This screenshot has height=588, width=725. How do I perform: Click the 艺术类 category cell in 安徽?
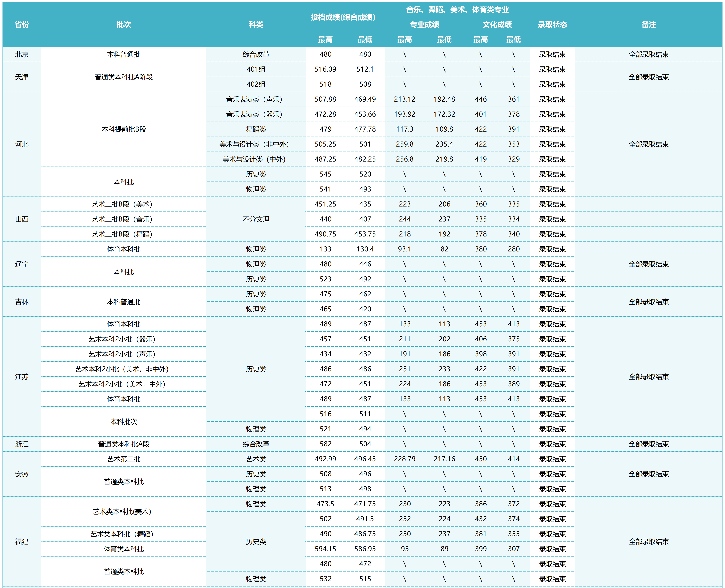coord(256,459)
